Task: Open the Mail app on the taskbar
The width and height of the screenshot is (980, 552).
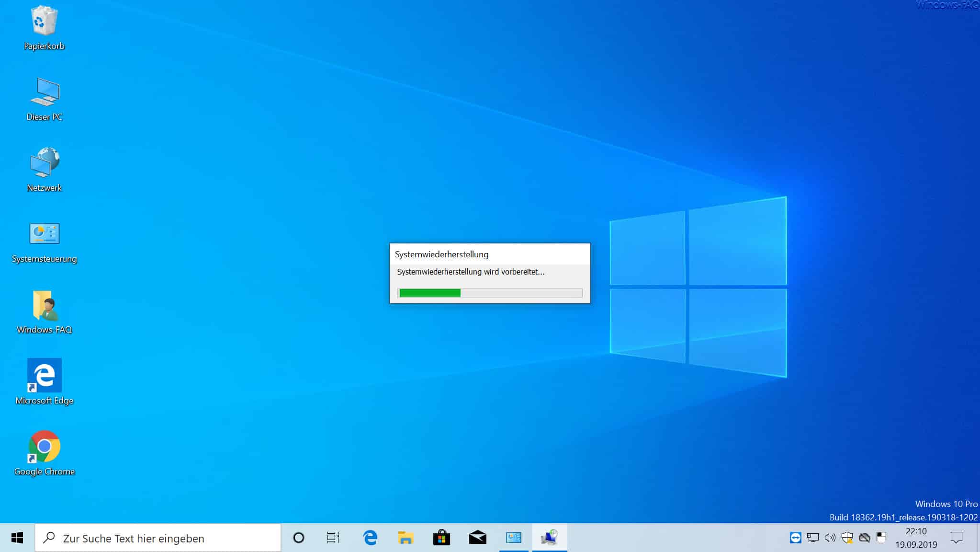Action: pos(477,538)
